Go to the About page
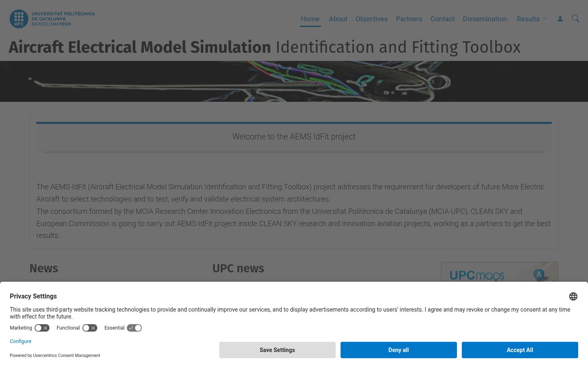Image resolution: width=588 pixels, height=368 pixels. (x=338, y=19)
